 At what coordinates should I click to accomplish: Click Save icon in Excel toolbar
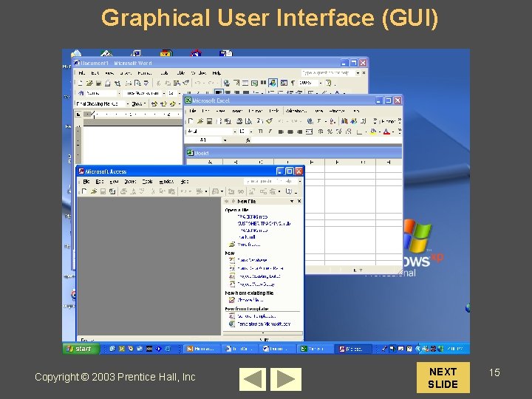coord(209,121)
